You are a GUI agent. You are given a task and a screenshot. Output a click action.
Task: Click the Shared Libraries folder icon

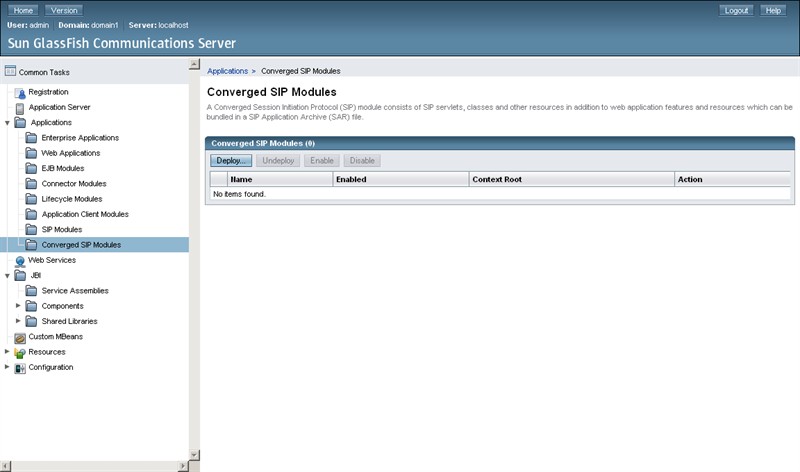(31, 321)
